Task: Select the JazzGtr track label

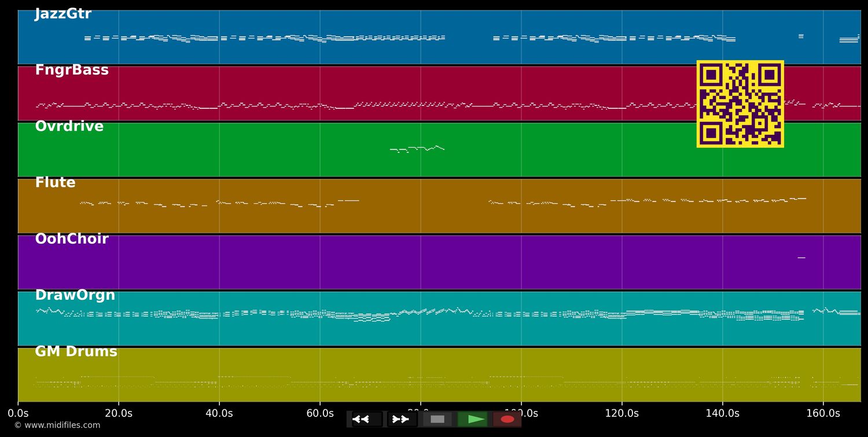Action: pyautogui.click(x=63, y=14)
